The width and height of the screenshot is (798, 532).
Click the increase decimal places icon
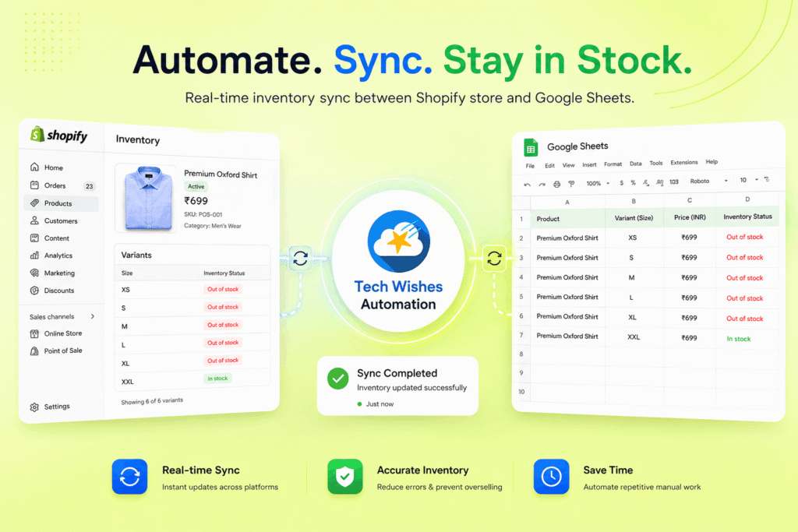pos(659,182)
